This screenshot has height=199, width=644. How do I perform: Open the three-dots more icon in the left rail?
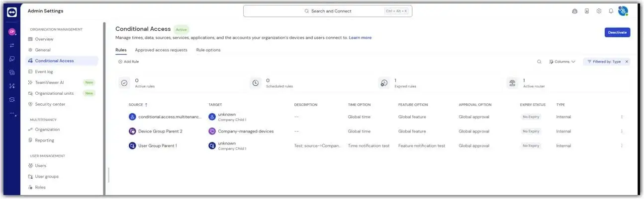pyautogui.click(x=12, y=113)
